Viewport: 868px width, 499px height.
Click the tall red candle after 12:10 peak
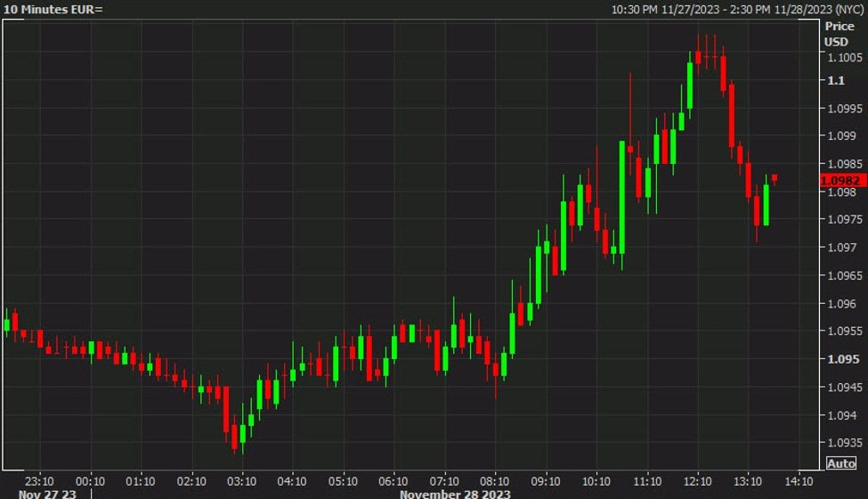pyautogui.click(x=732, y=116)
